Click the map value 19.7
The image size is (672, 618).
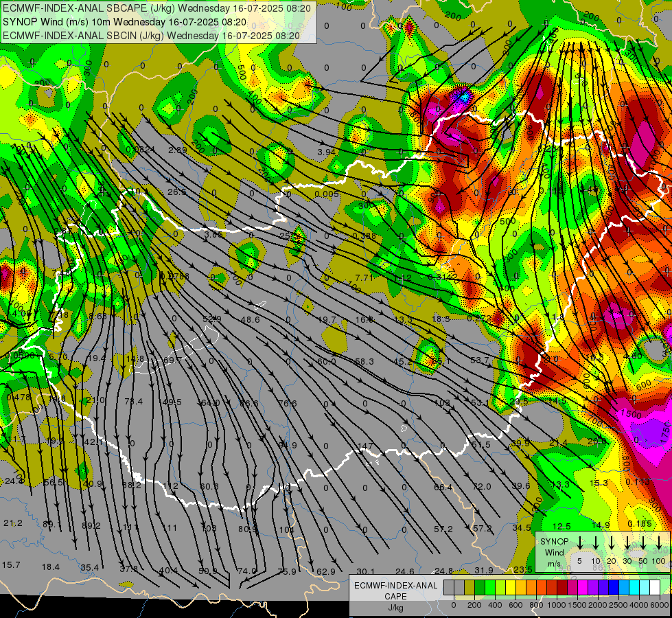tap(327, 319)
